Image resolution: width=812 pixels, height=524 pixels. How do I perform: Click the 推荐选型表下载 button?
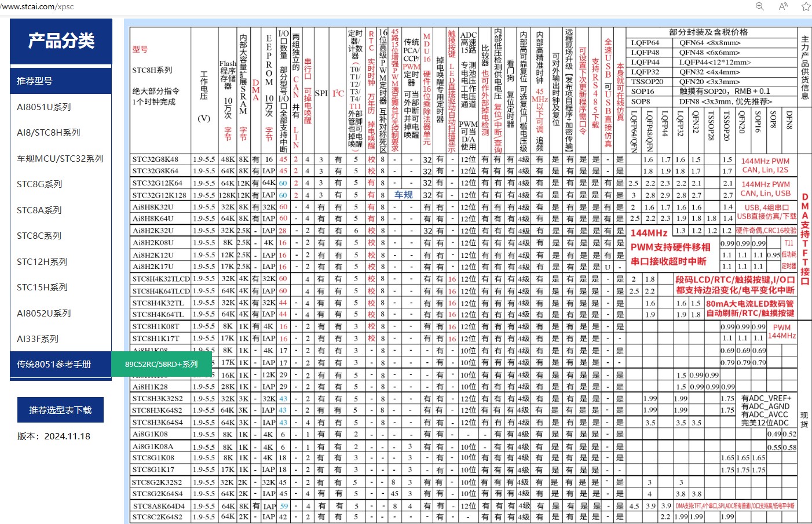click(x=60, y=410)
